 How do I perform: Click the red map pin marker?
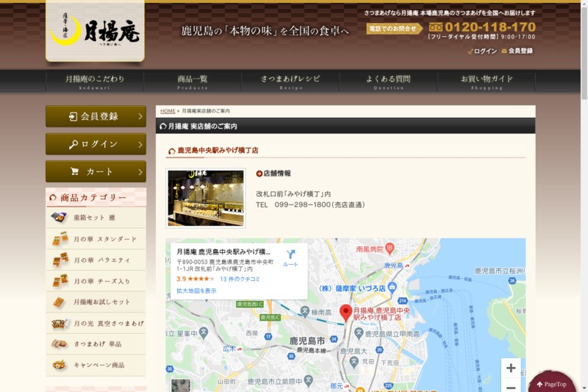point(346,313)
